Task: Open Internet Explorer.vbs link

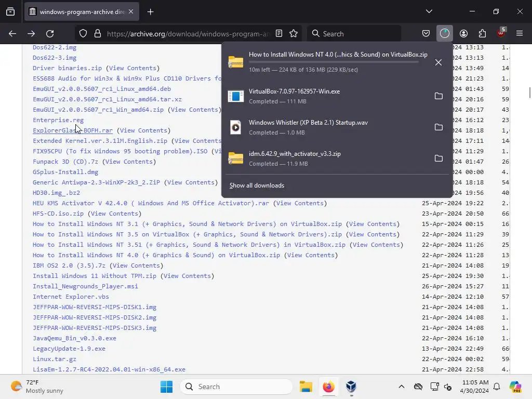Action: pos(71,297)
